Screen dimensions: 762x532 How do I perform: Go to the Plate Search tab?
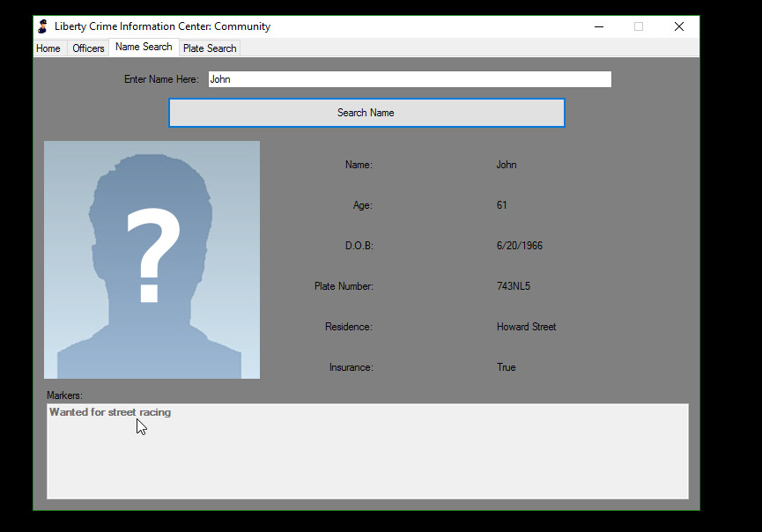tap(210, 48)
